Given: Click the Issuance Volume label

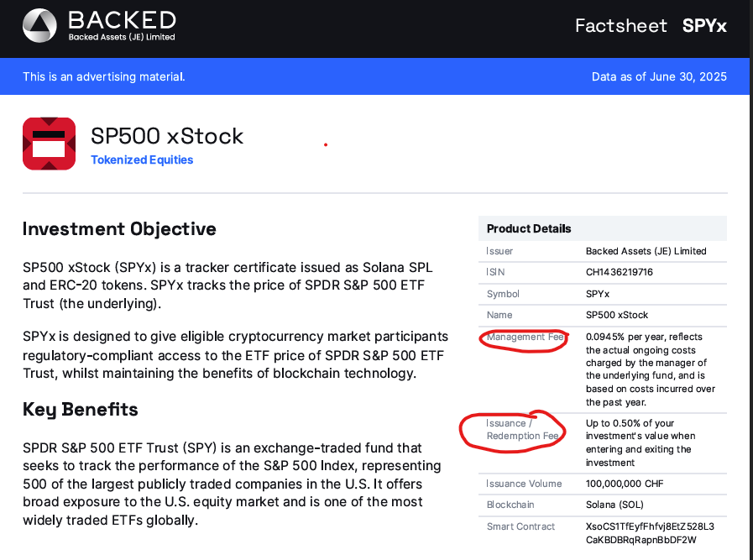Looking at the screenshot, I should tap(524, 484).
